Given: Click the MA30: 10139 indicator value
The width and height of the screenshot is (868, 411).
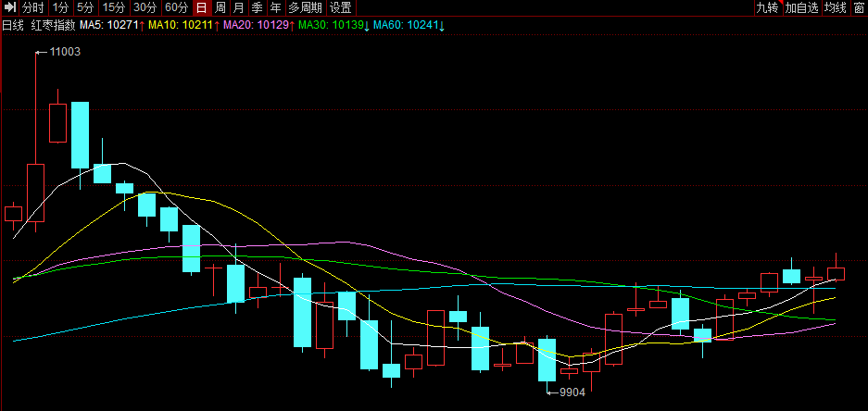Looking at the screenshot, I should [334, 25].
